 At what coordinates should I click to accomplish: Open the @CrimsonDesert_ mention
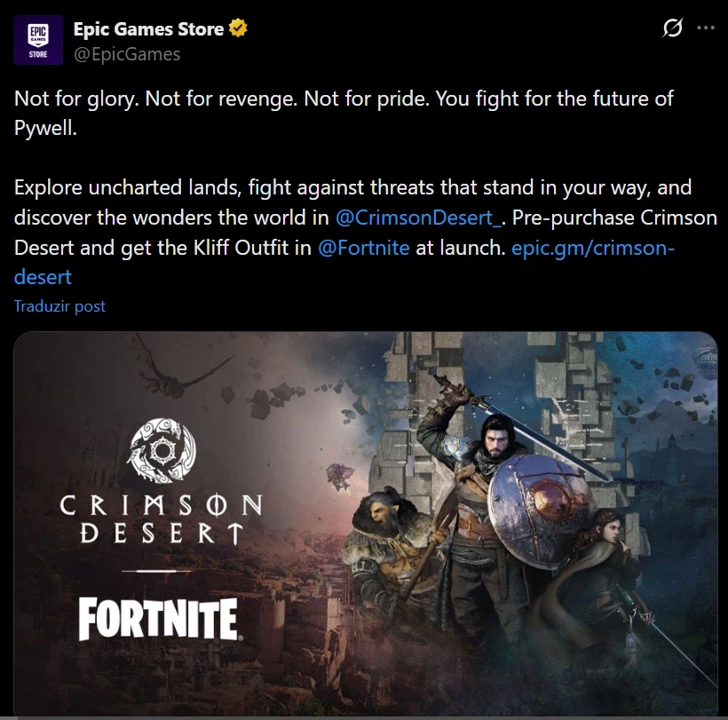418,218
